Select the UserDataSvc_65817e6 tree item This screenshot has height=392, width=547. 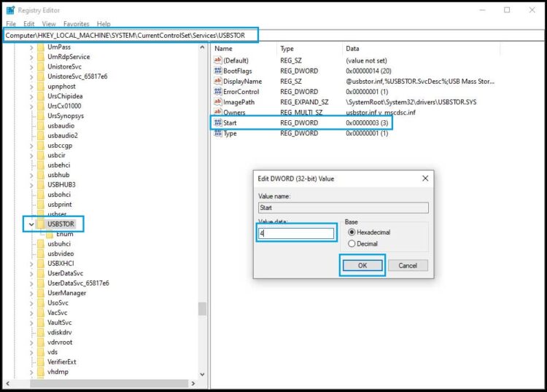point(78,283)
